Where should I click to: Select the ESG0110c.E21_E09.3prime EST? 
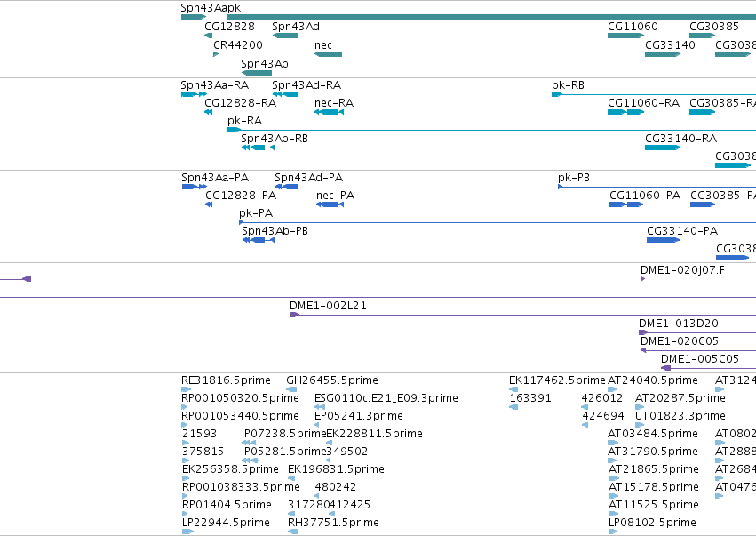tap(320, 407)
